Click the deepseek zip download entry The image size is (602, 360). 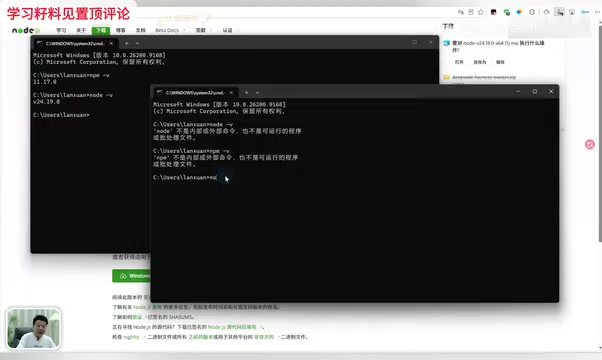[x=484, y=77]
